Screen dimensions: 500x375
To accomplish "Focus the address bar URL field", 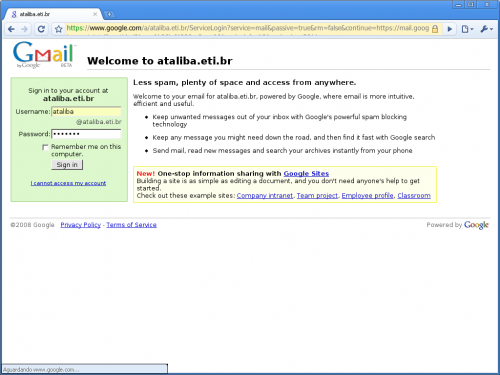I will tap(247, 28).
